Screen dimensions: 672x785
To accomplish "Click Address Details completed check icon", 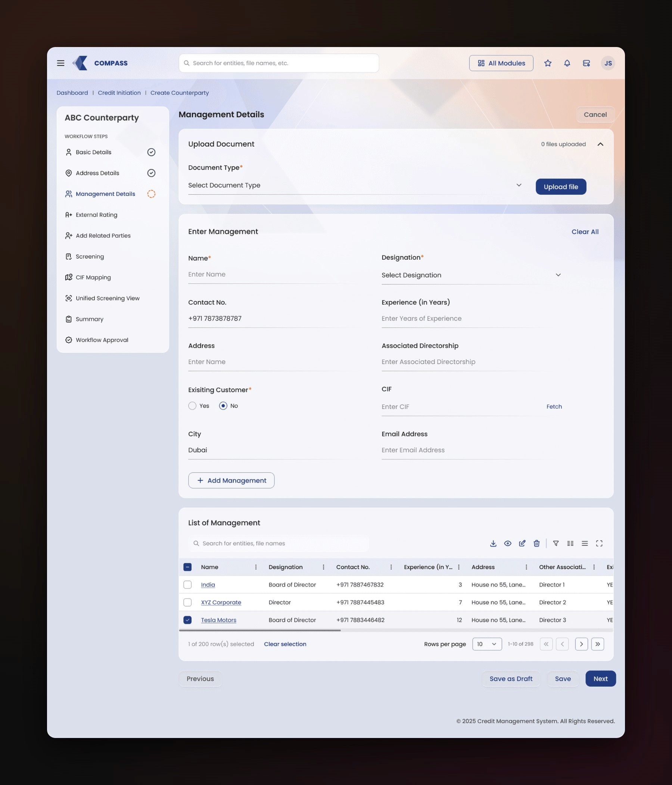I will click(151, 173).
